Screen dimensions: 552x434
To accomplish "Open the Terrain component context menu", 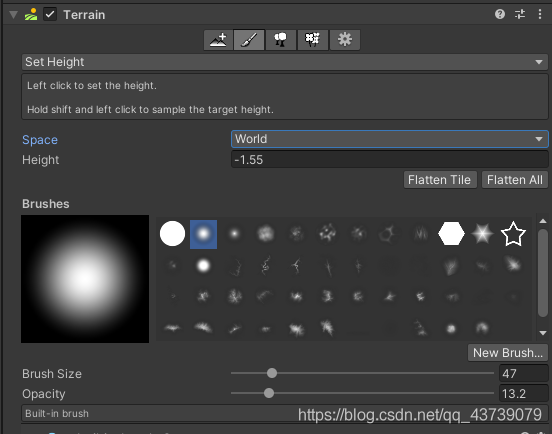I will tap(540, 14).
